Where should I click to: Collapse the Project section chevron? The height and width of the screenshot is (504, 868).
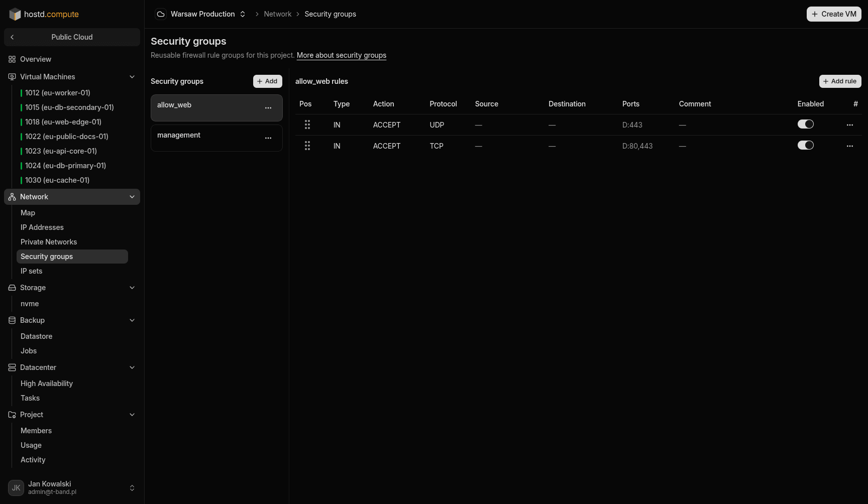point(132,415)
